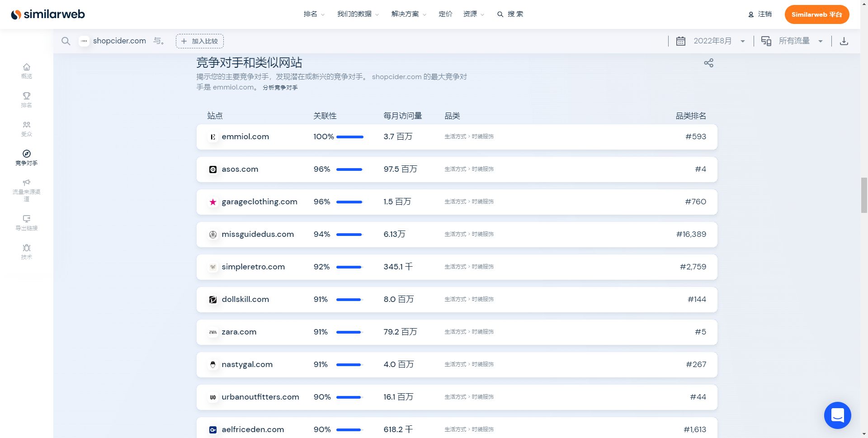Viewport: 868px width, 438px height.
Task: Click the emmiol.com 100% affinity bar
Action: [350, 137]
